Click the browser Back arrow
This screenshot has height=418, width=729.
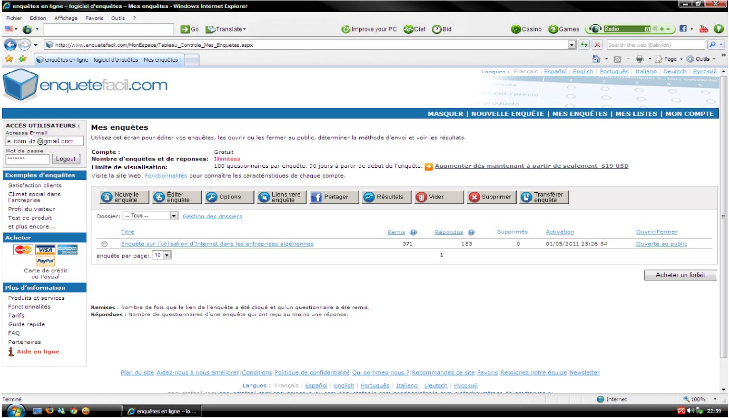pos(10,45)
